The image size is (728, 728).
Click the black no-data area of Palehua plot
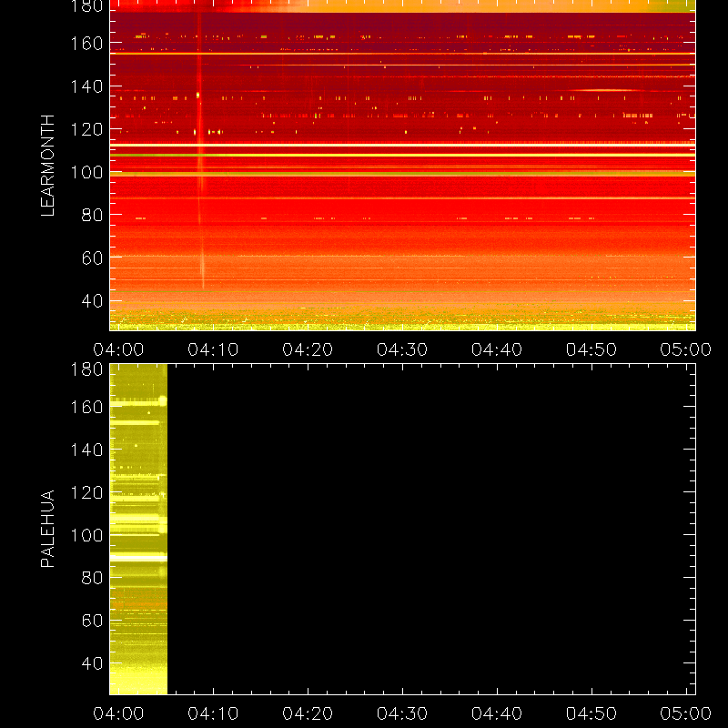pos(431,530)
